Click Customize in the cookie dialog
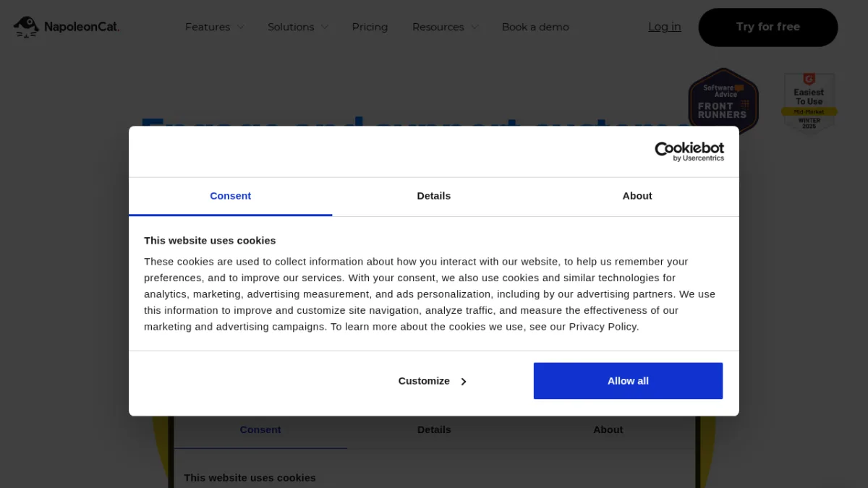868x488 pixels. [433, 381]
